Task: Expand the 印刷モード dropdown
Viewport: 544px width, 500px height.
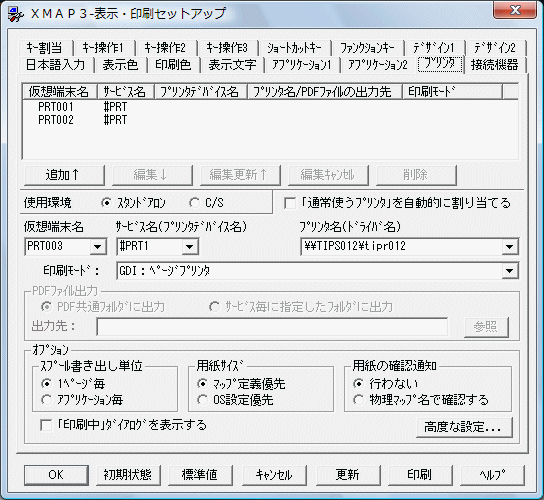Action: pos(510,271)
